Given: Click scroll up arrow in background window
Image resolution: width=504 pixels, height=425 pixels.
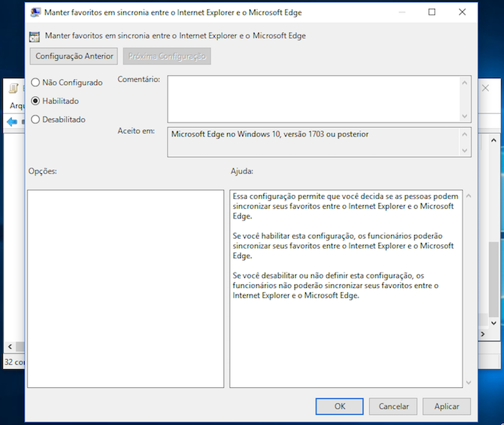Looking at the screenshot, I should click(x=494, y=140).
